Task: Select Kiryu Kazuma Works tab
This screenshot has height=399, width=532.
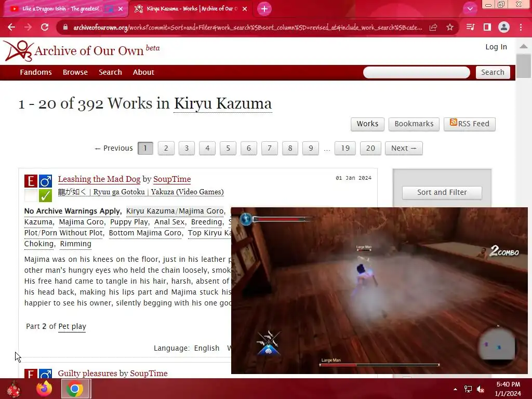Action: tap(192, 9)
